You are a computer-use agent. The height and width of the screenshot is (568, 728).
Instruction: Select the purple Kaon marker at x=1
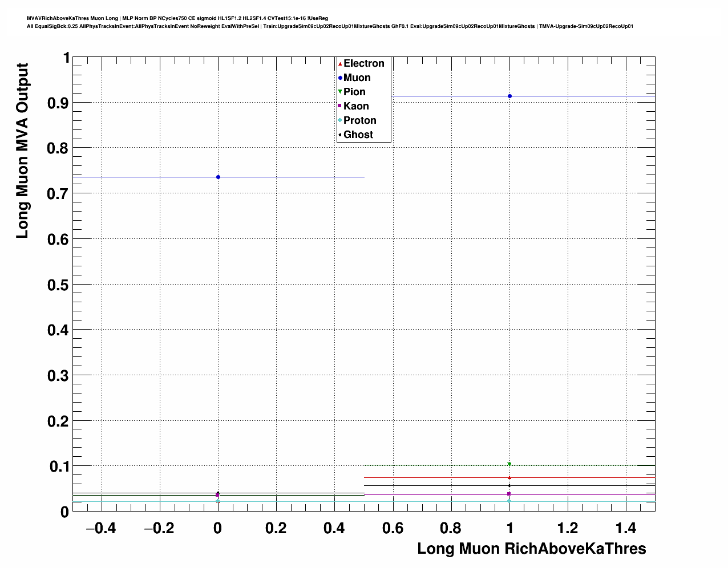pyautogui.click(x=509, y=494)
